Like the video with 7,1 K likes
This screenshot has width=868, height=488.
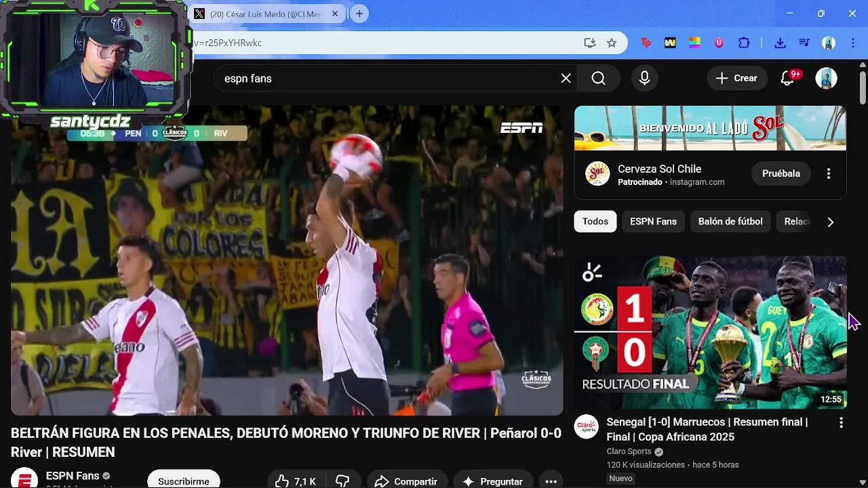(x=296, y=481)
